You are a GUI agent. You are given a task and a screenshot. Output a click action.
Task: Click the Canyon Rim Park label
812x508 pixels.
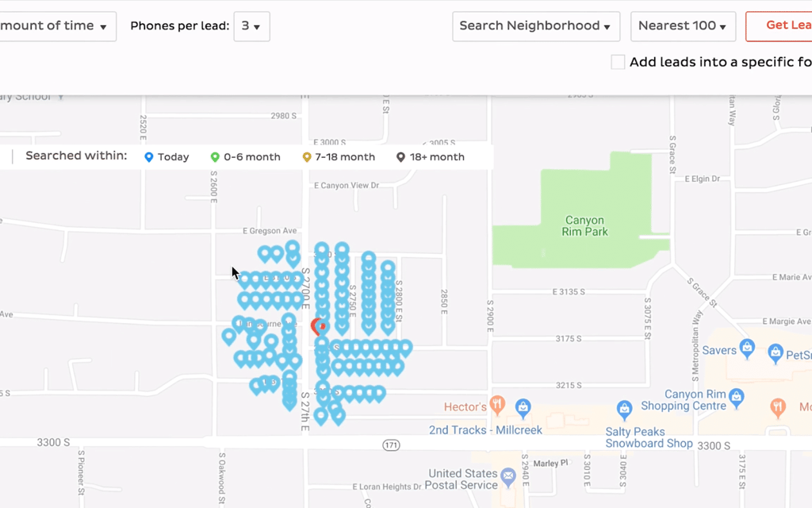pyautogui.click(x=584, y=226)
